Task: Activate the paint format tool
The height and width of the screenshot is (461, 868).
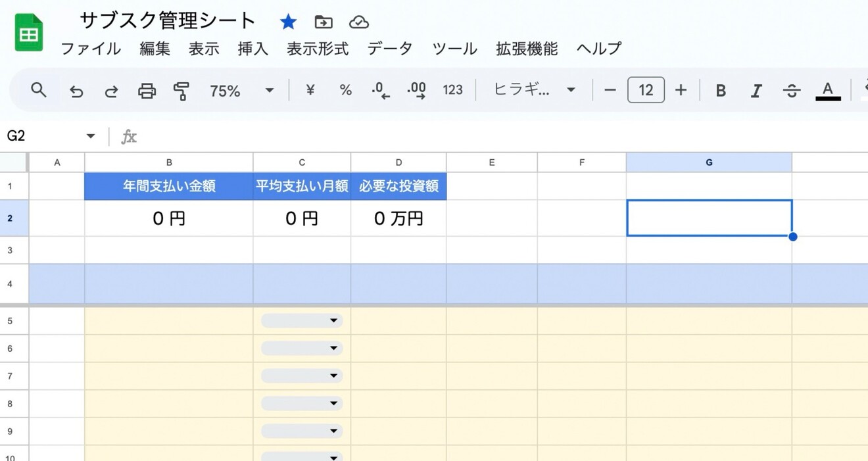Action: [181, 91]
